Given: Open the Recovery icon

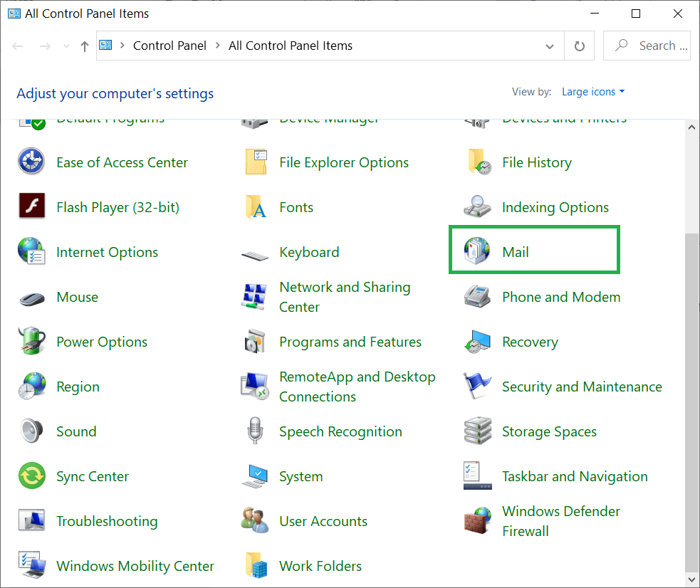Looking at the screenshot, I should click(477, 342).
